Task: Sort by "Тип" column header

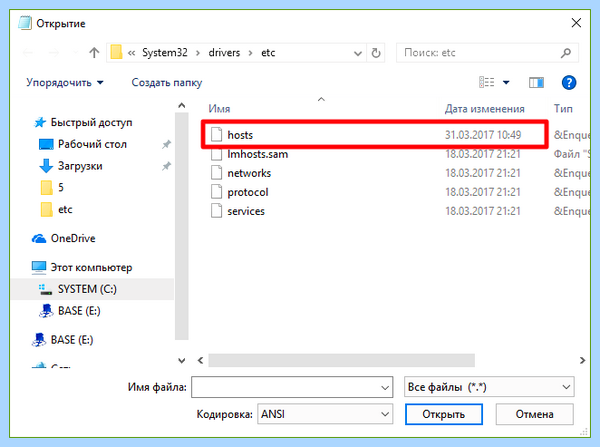Action: (563, 109)
